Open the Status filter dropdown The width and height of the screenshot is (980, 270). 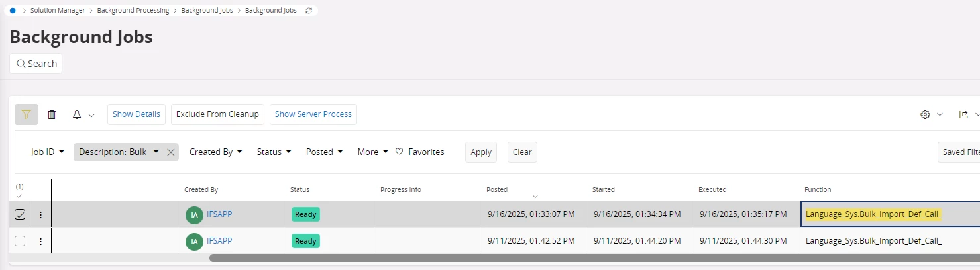point(274,152)
